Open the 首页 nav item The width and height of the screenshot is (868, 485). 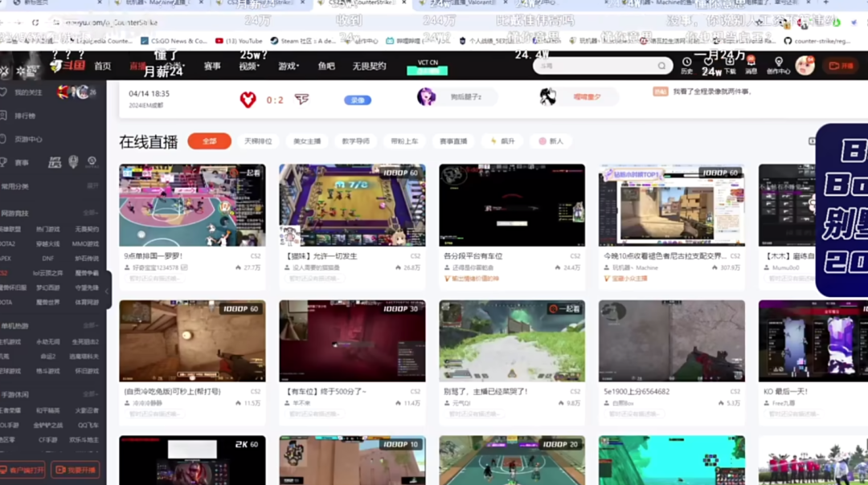pos(102,66)
